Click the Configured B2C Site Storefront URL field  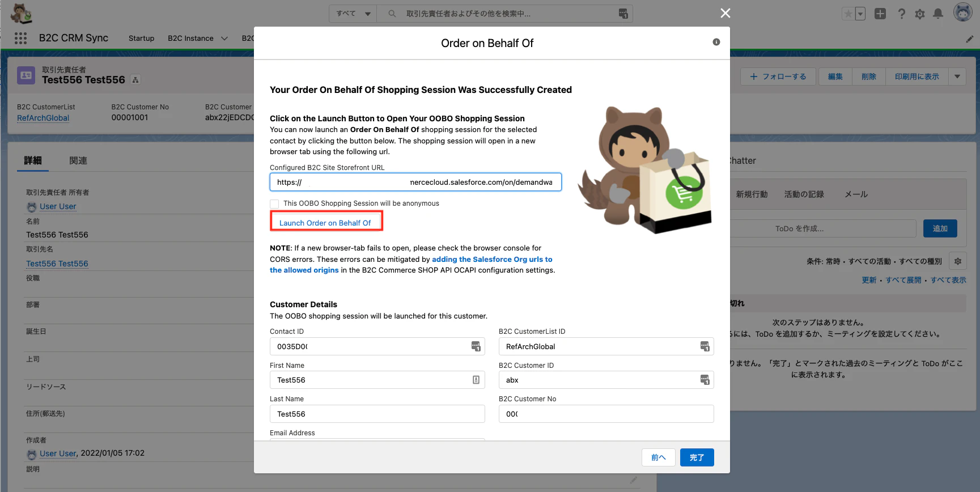coord(415,182)
